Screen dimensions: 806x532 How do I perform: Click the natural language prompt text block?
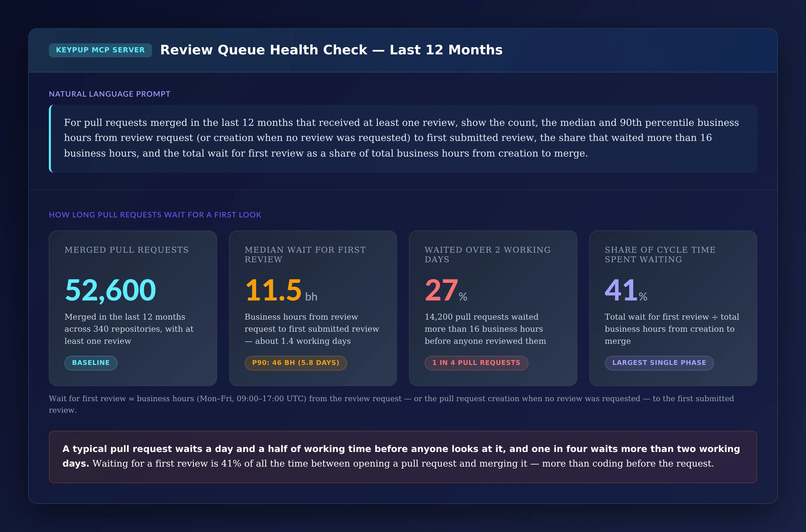click(x=403, y=138)
